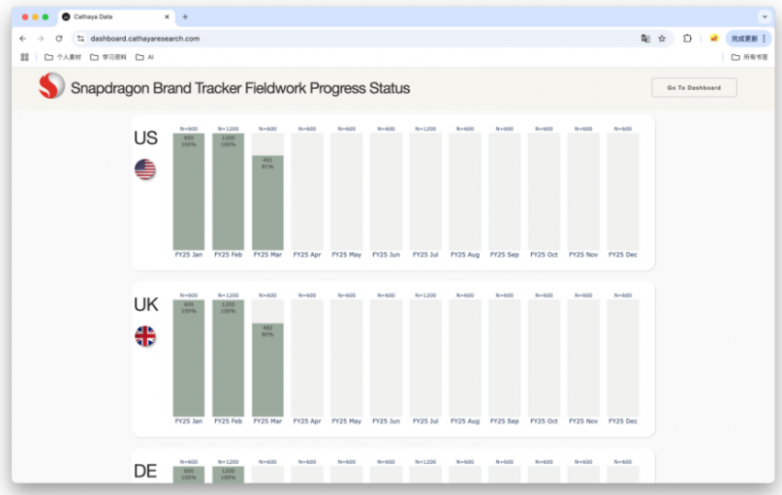The image size is (782, 495).
Task: Click the Go To Dashboard button
Action: point(694,88)
